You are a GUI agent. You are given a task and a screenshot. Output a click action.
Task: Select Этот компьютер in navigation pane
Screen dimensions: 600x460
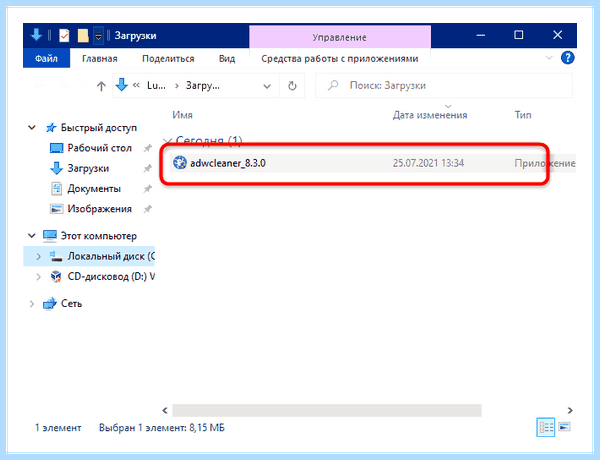point(98,236)
